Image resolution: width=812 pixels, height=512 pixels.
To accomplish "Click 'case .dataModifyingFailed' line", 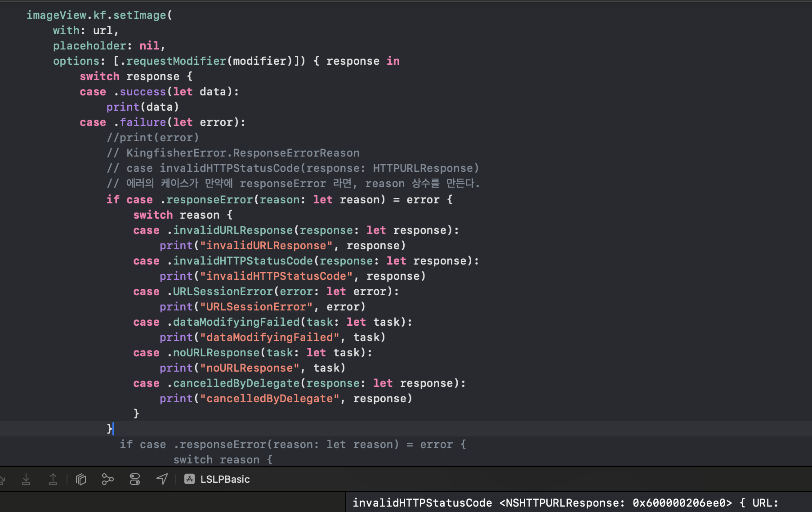I will tap(273, 322).
